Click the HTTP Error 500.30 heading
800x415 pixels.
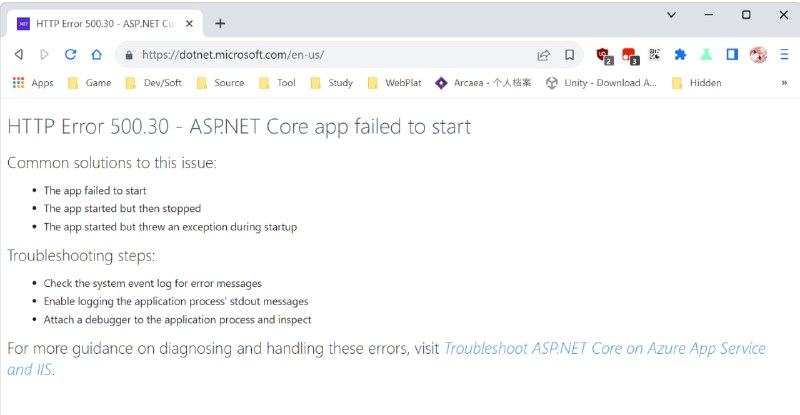(x=239, y=127)
